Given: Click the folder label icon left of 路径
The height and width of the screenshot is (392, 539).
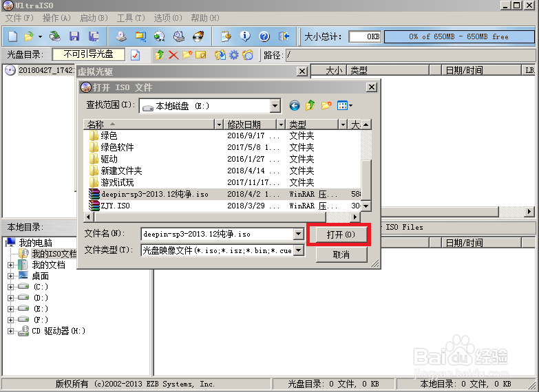Looking at the screenshot, I should [x=248, y=55].
